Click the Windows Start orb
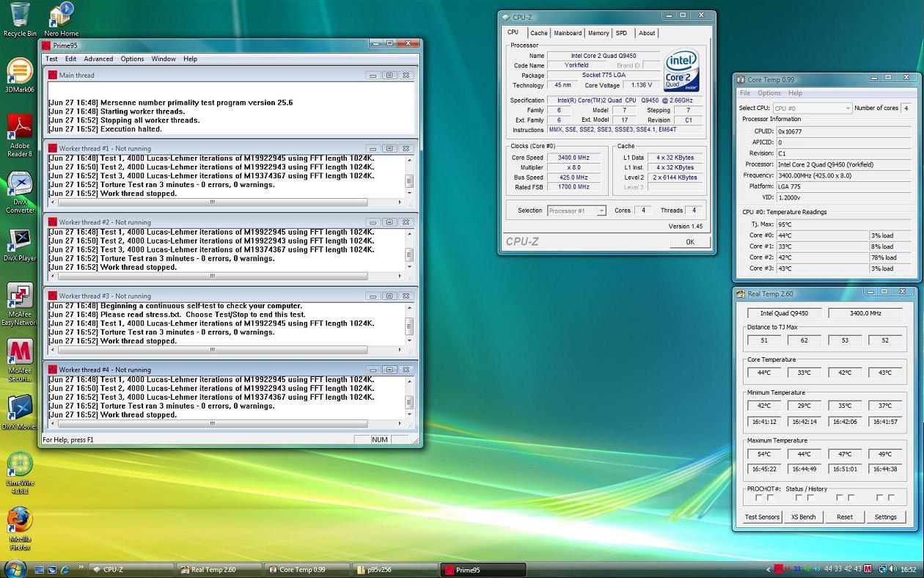Image resolution: width=924 pixels, height=578 pixels. (15, 568)
